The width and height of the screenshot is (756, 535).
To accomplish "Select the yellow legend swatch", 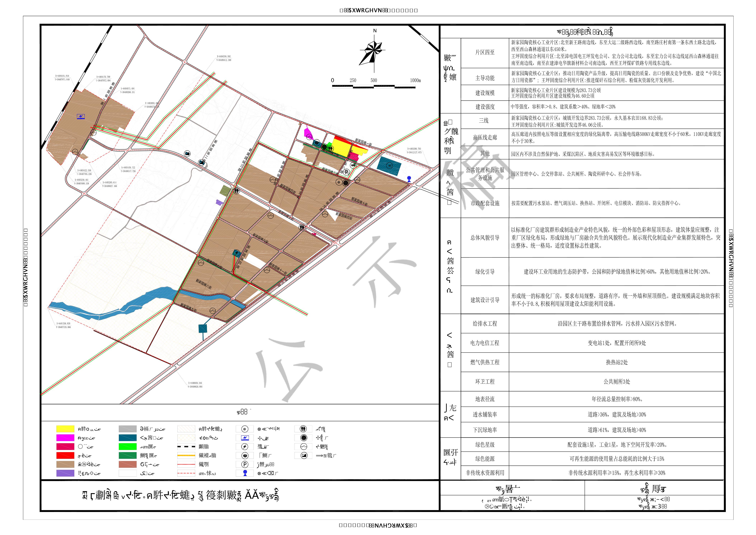I will pos(65,429).
